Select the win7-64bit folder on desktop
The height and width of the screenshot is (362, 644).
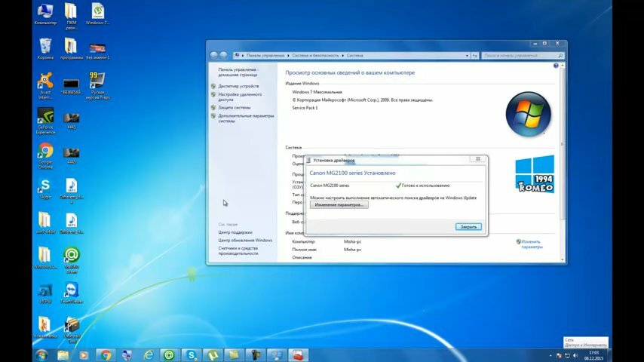click(x=45, y=223)
